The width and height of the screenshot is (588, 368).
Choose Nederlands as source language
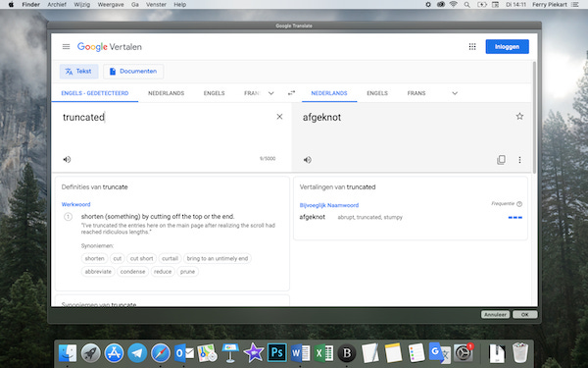pyautogui.click(x=166, y=93)
